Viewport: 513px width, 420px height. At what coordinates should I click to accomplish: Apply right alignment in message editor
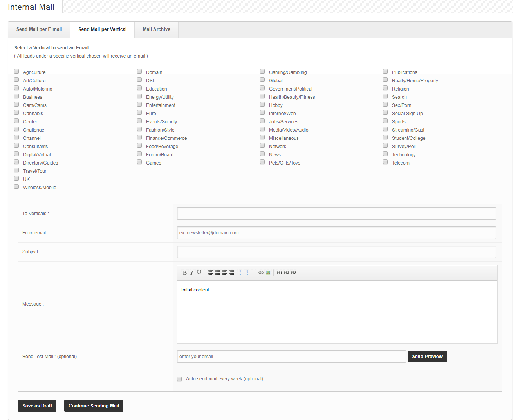pyautogui.click(x=231, y=273)
